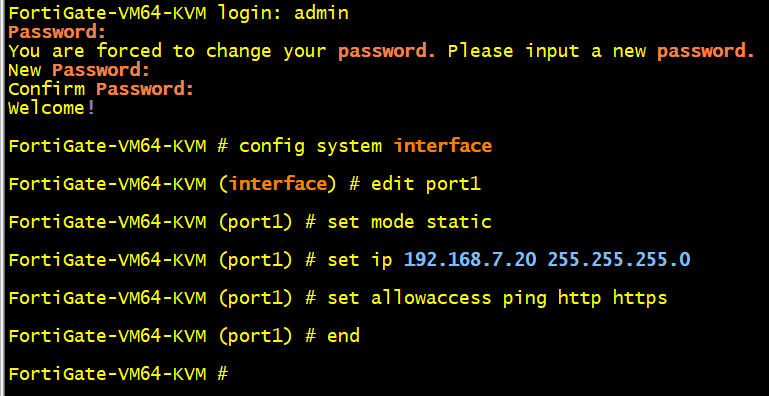Click the word 'https' in allowaccess line
769x396 pixels.
click(640, 298)
